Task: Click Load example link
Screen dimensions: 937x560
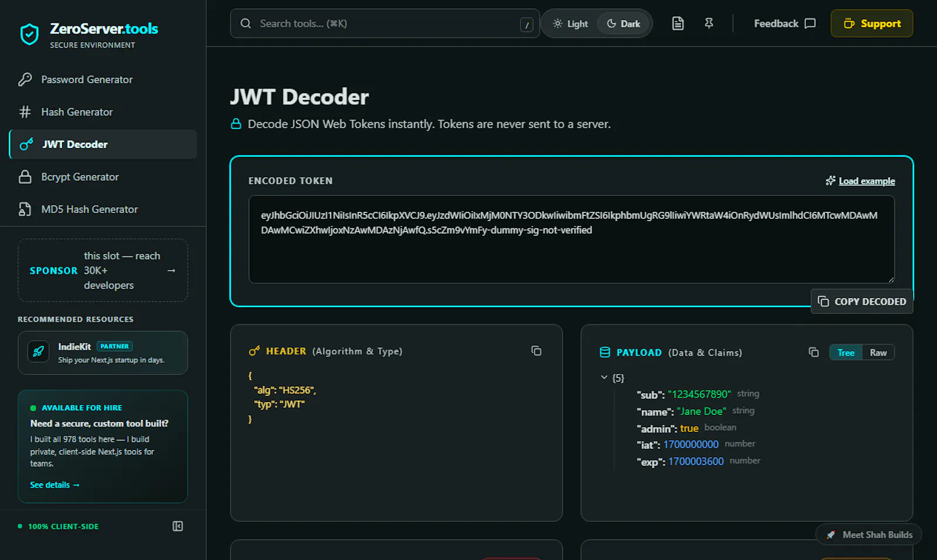Action: pyautogui.click(x=860, y=181)
